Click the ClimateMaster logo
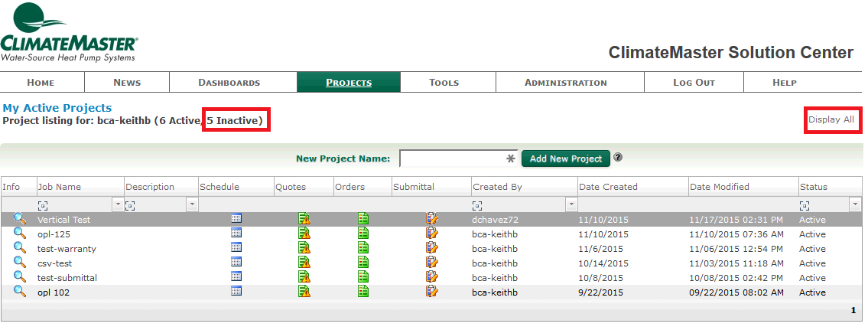This screenshot has height=330, width=868. (x=69, y=32)
